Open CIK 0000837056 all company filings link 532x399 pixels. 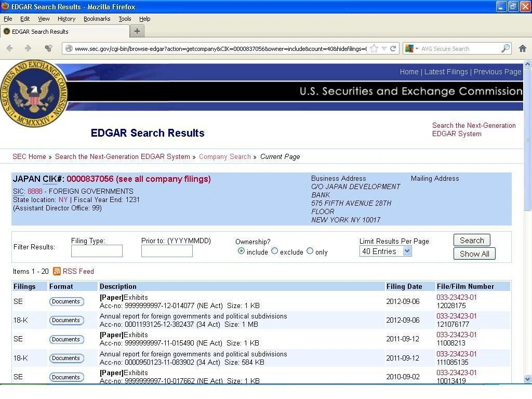click(x=138, y=179)
